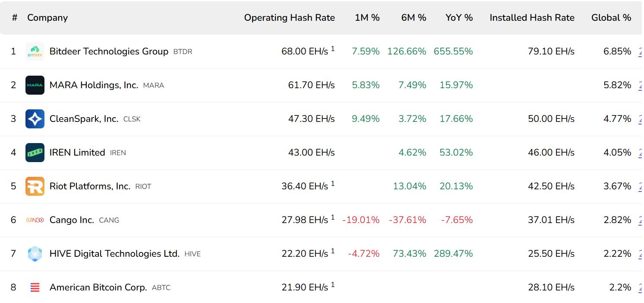Image resolution: width=644 pixels, height=303 pixels.
Task: Open the CleanSpark, Inc. company link
Action: 84,119
